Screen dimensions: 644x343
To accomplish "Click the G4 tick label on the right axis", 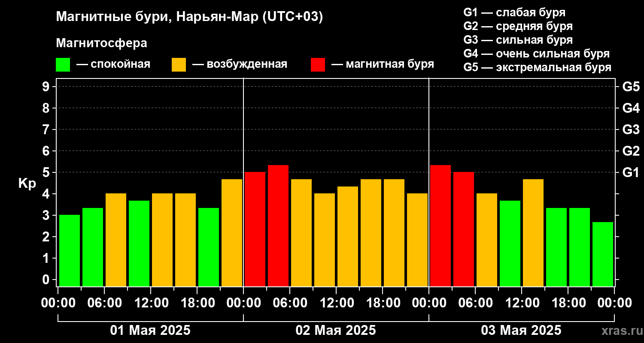I will [x=631, y=108].
